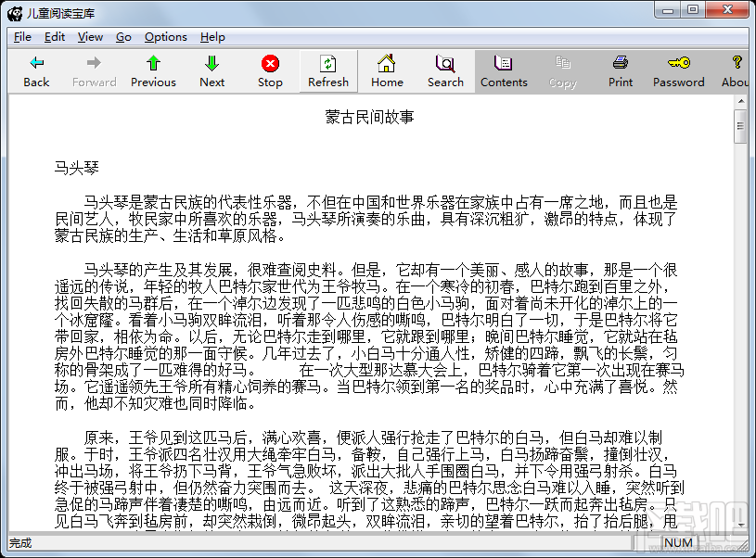Click the red Stop icon
Viewport: 756px width, 558px height.
270,63
